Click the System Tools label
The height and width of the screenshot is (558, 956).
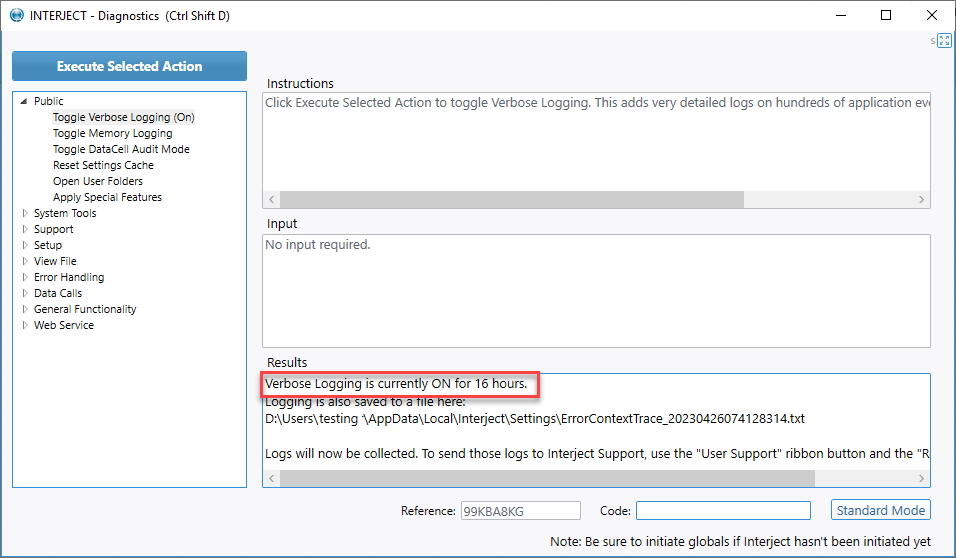coord(65,213)
